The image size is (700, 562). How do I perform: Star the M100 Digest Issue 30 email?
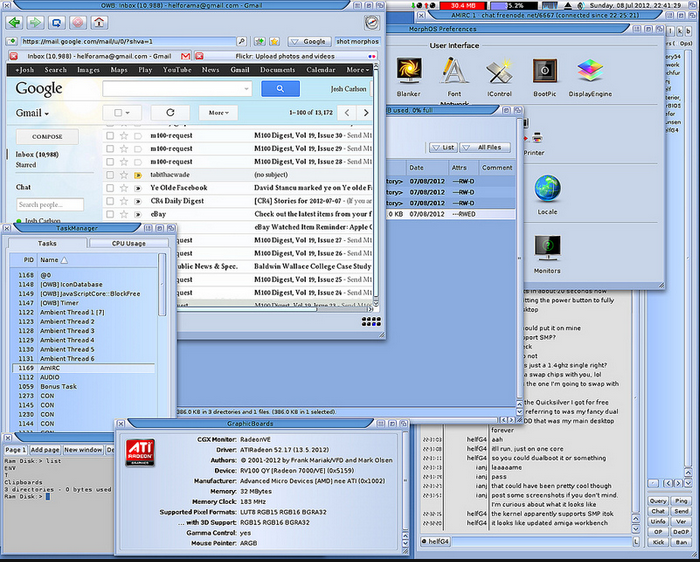[124, 135]
